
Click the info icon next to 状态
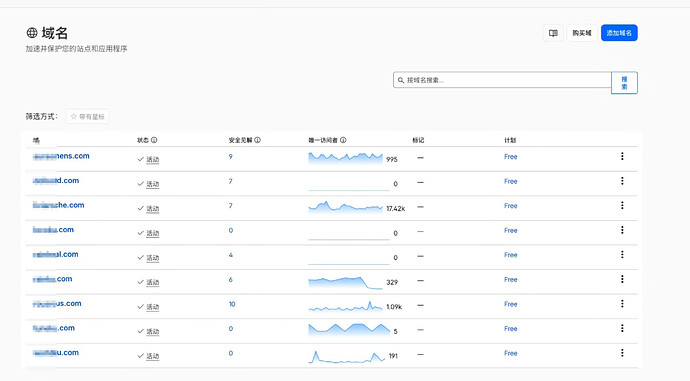pyautogui.click(x=154, y=140)
